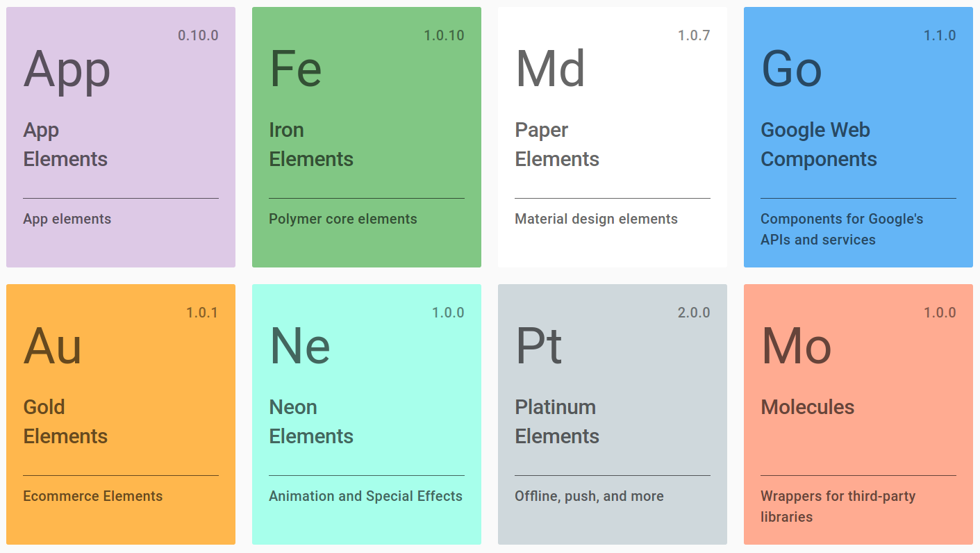Screen dimensions: 980x553
Task: Click 'Wrappers for third-party libraries' text
Action: [x=838, y=506]
